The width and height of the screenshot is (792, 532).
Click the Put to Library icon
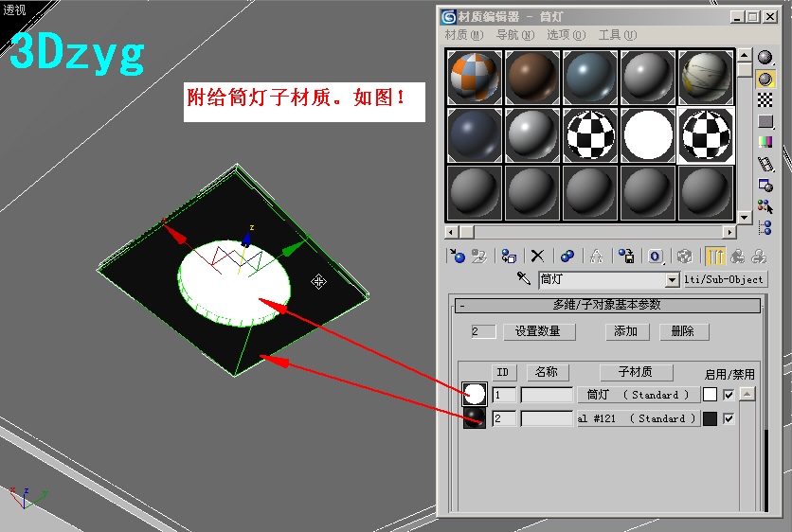point(626,256)
